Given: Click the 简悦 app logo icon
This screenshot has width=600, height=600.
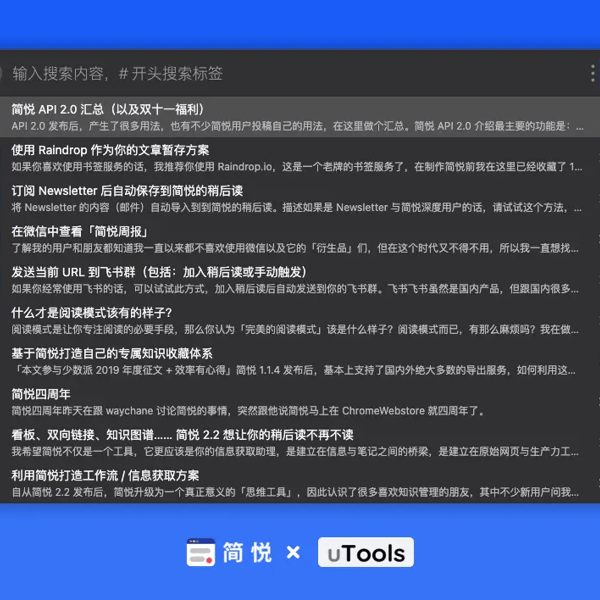Looking at the screenshot, I should 201,552.
